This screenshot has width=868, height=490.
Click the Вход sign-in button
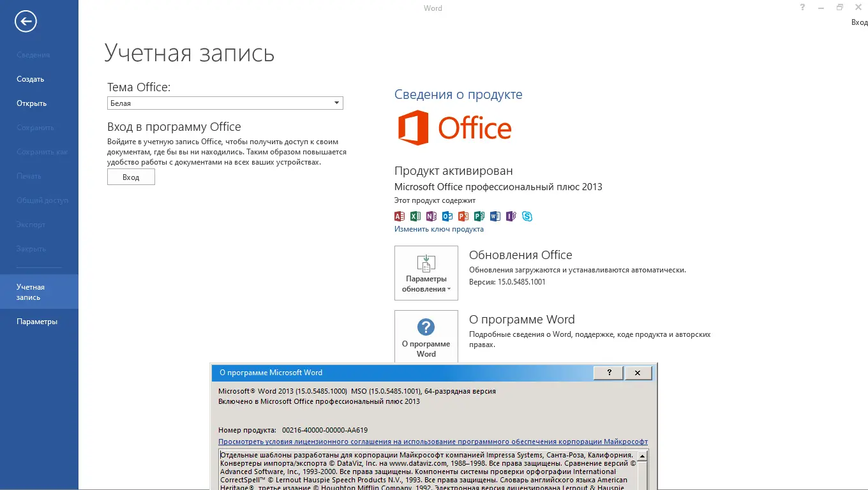point(131,177)
